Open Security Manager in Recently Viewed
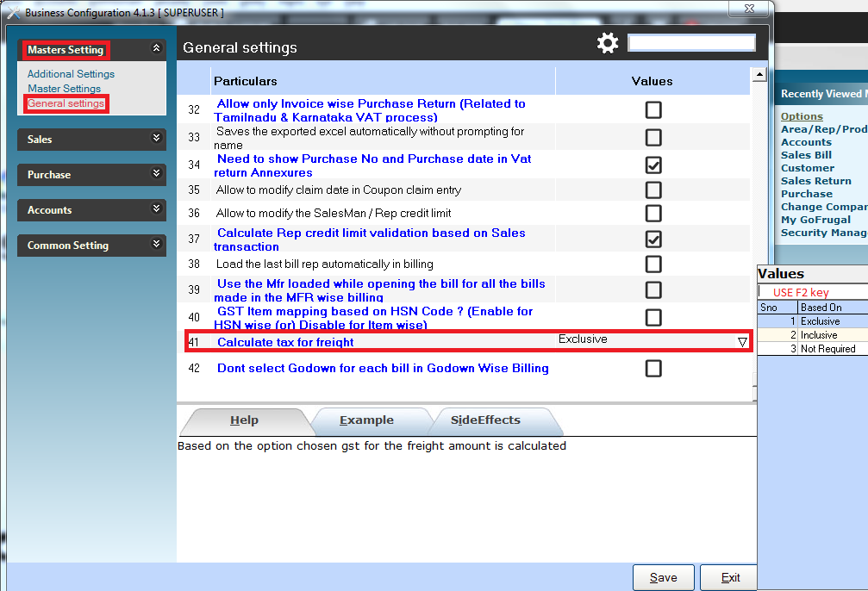The image size is (868, 591). pyautogui.click(x=824, y=233)
